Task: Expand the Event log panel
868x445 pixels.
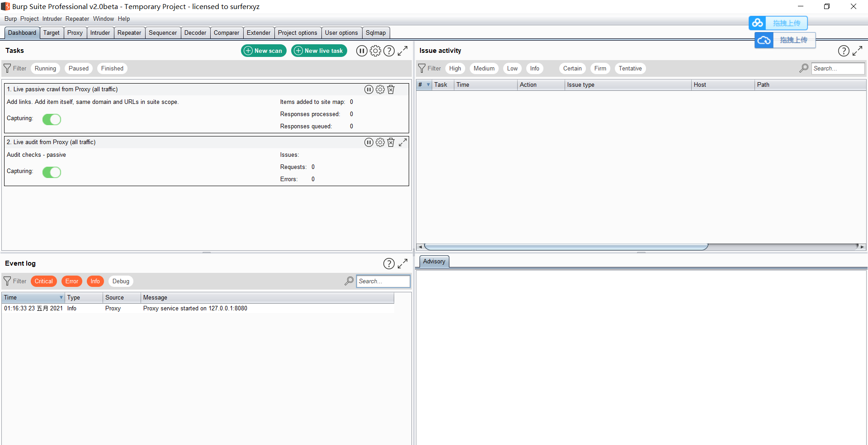Action: click(402, 263)
